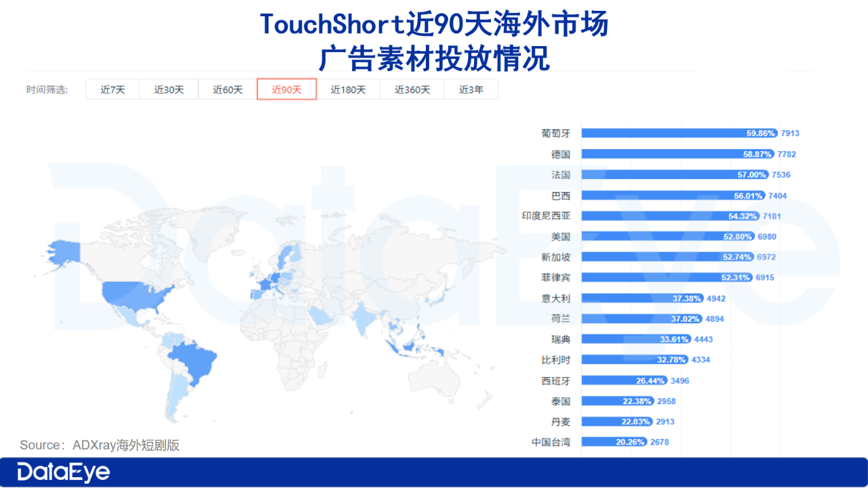Click the 印度尼西亚 country label

[x=547, y=216]
